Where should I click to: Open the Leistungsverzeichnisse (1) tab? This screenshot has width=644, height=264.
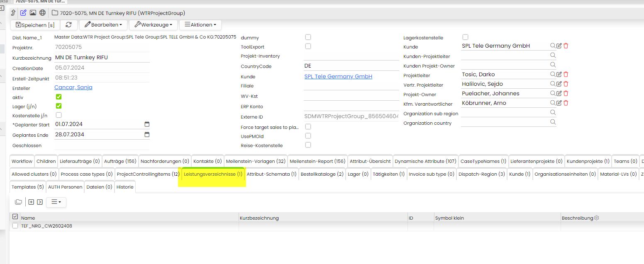(x=213, y=174)
